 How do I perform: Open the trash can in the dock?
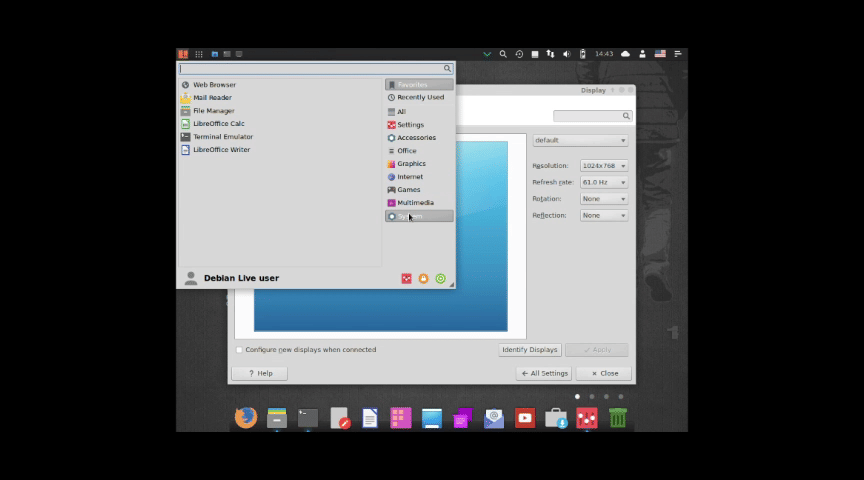[x=618, y=418]
